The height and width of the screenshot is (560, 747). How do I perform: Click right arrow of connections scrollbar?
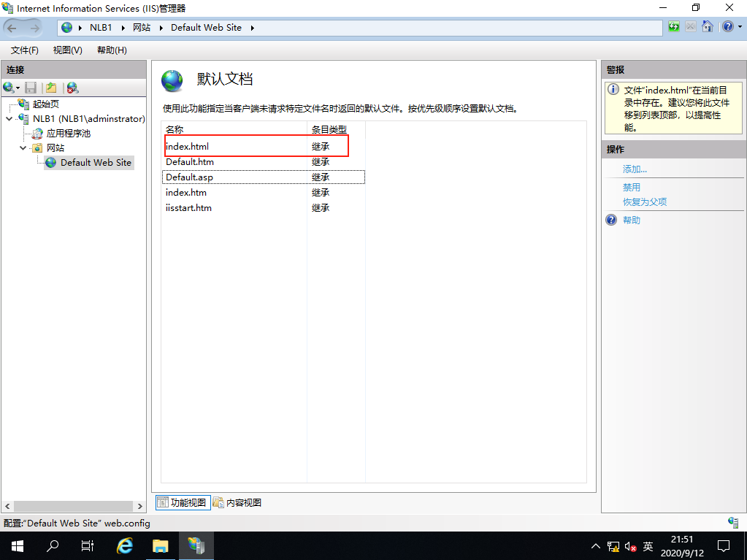pos(139,506)
